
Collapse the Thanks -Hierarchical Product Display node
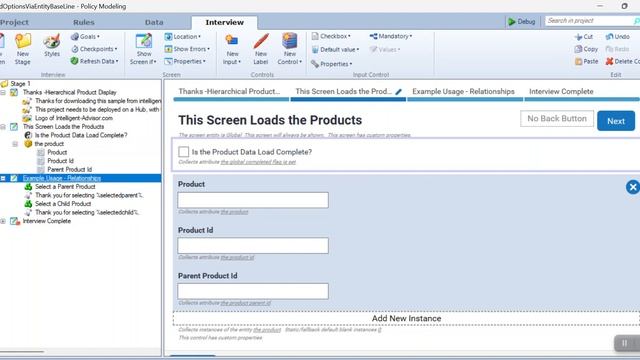tap(3, 93)
